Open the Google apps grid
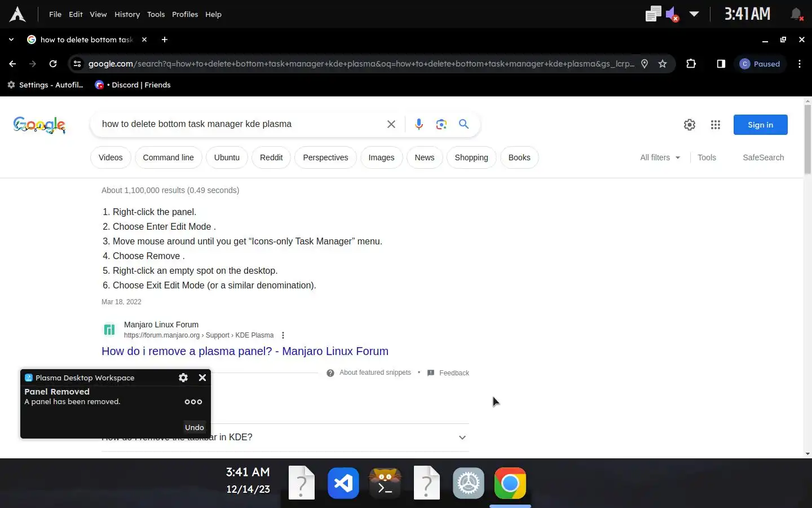Screen dimensions: 812x508 point(716,125)
